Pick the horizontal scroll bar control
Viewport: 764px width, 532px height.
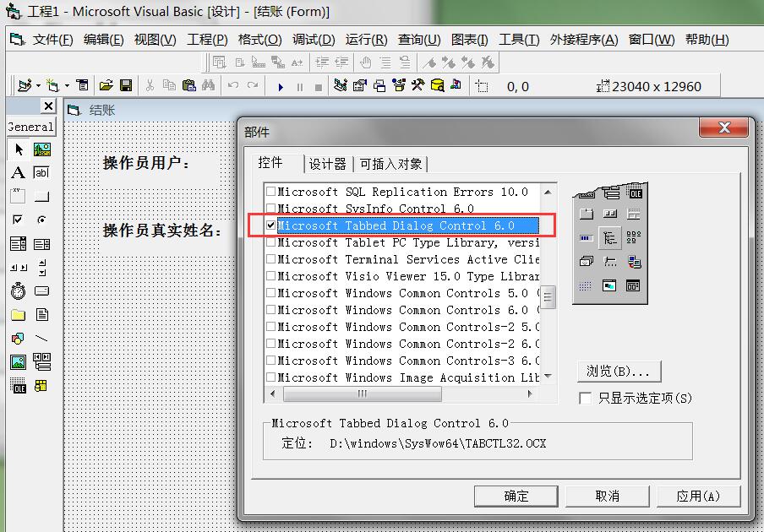tap(18, 267)
